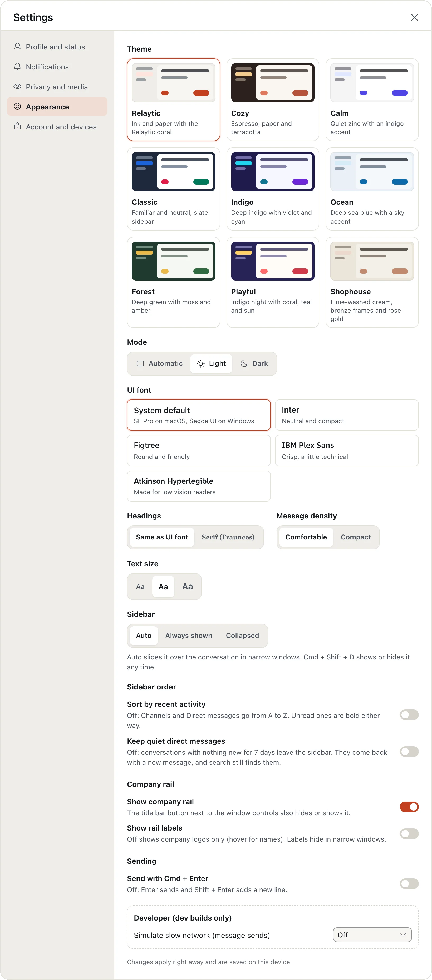Viewport: 432px width, 980px height.
Task: Choose Figtree as UI font
Action: [199, 451]
